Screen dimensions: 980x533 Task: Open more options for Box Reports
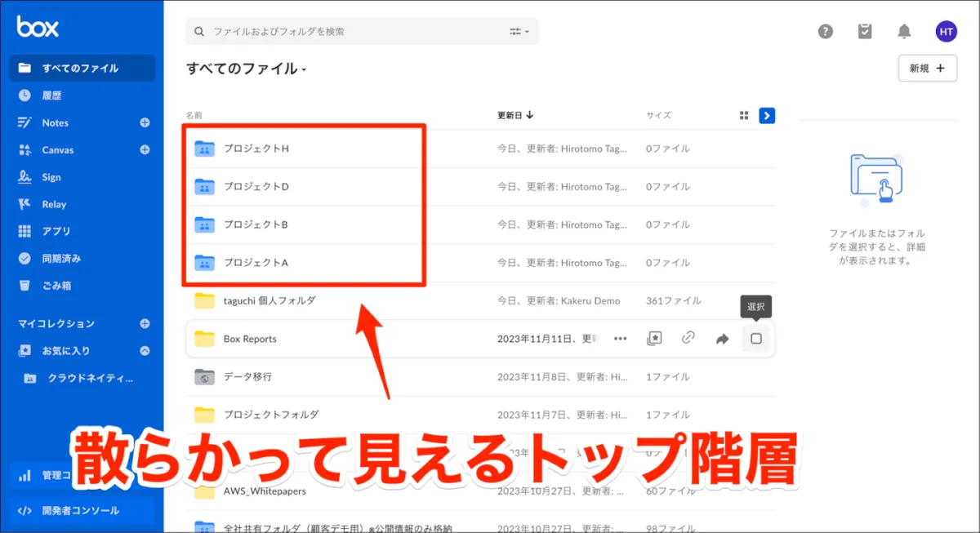pyautogui.click(x=620, y=339)
